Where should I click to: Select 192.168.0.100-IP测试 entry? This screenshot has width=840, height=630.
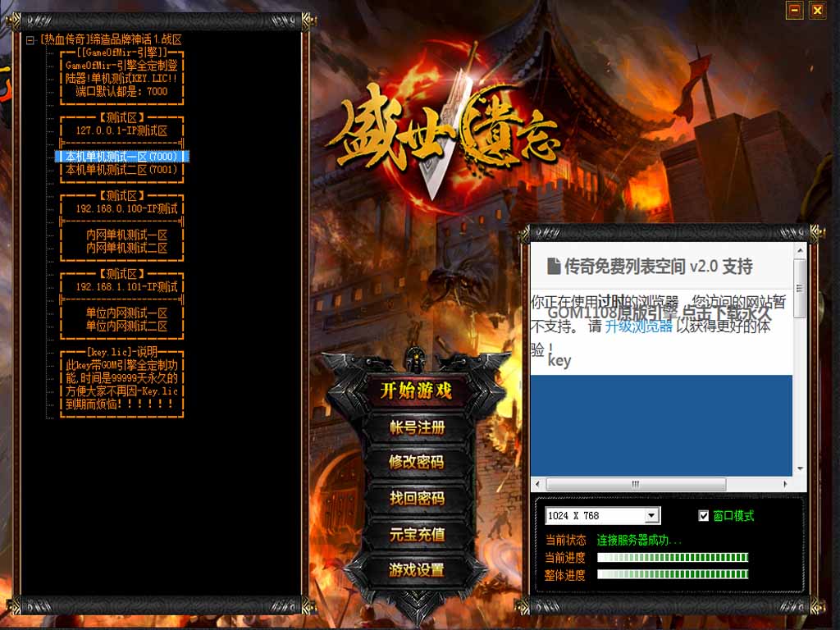coord(127,209)
